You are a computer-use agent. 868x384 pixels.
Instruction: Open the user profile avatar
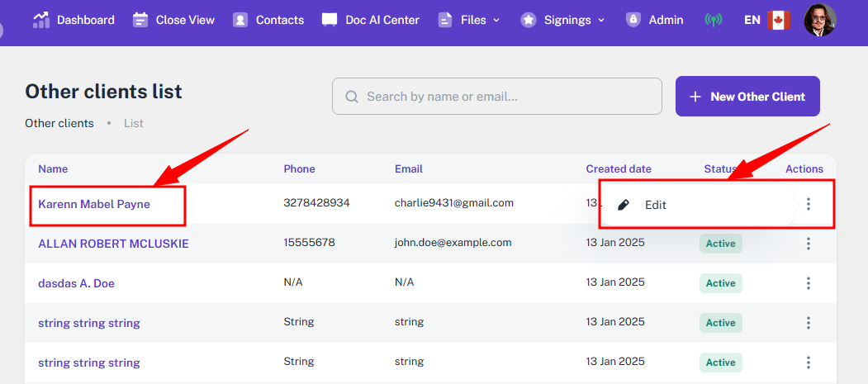[x=819, y=20]
